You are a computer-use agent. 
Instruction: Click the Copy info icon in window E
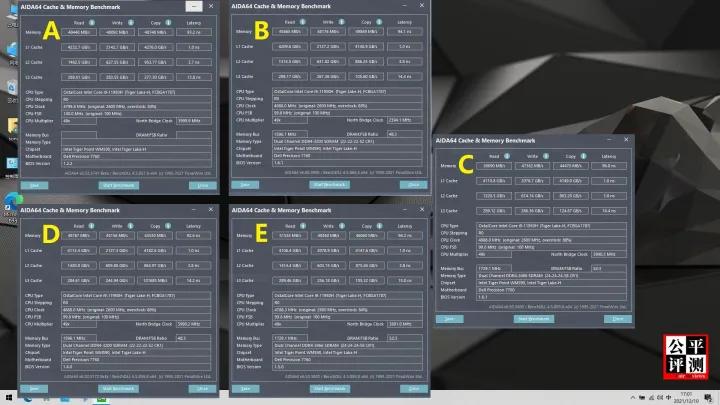point(379,226)
